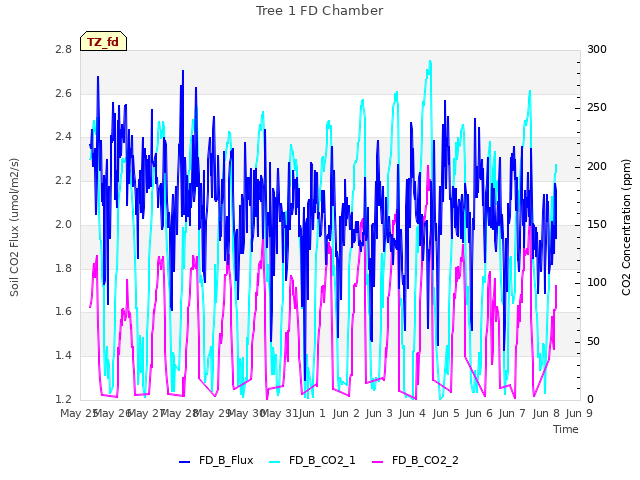Click the cyan CO2_1 peak on Jun 4
Viewport: 640px width, 480px height.
430,62
